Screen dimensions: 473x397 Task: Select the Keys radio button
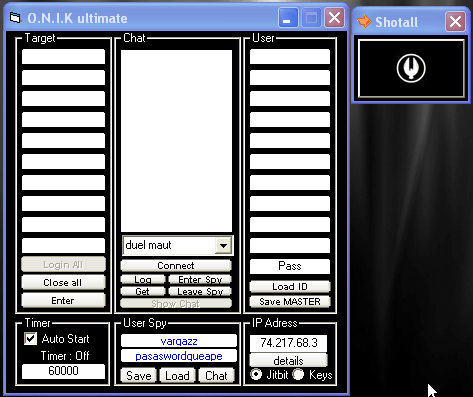(298, 374)
